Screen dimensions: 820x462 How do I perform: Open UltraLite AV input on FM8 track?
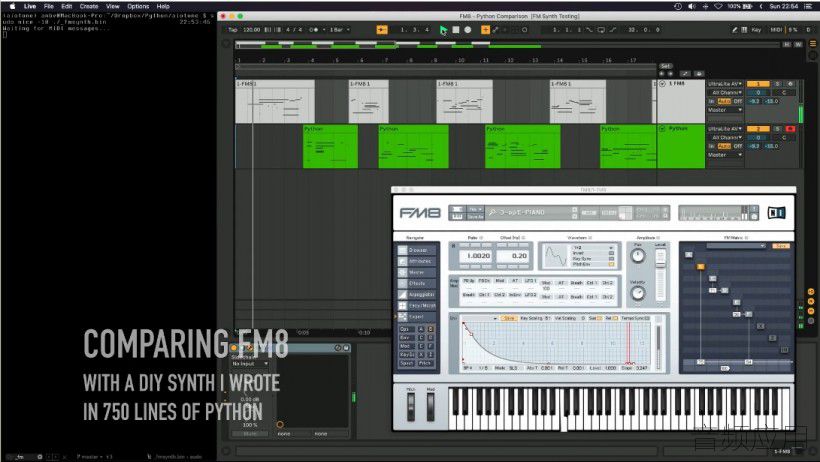[725, 84]
